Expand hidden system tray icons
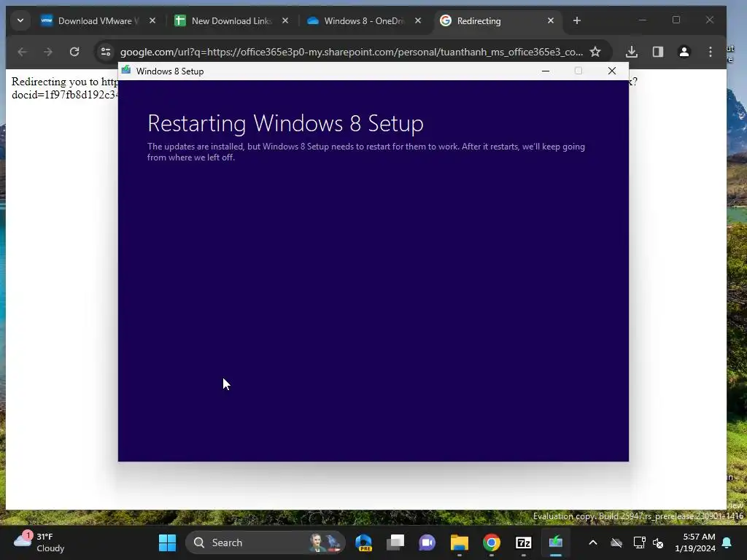 tap(592, 542)
